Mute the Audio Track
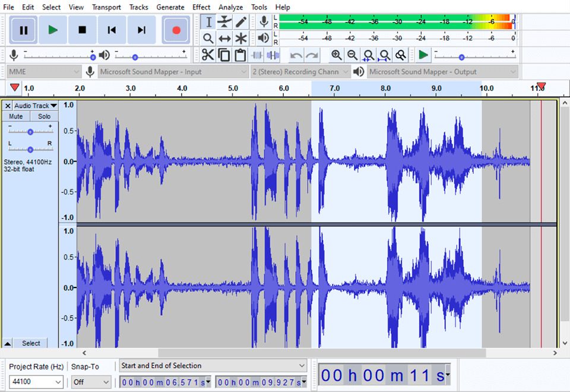Image resolution: width=570 pixels, height=392 pixels. (15, 116)
